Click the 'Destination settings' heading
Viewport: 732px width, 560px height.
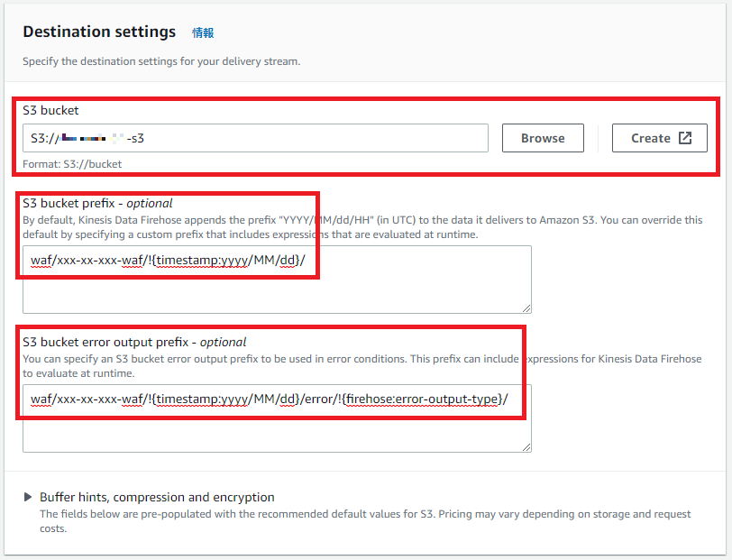tap(99, 32)
